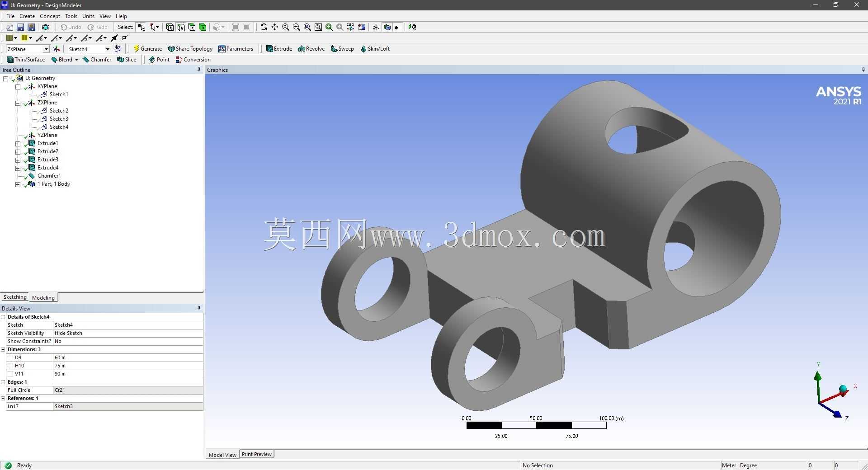Click the Revolve feature button
Image resolution: width=868 pixels, height=470 pixels.
[311, 49]
